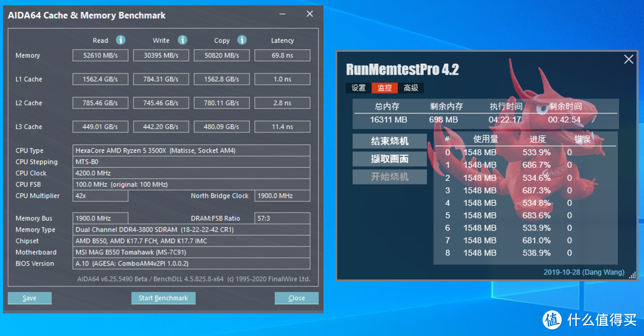This screenshot has height=336, width=644.
Task: Close the RunMemtestPro 4.2 window
Action: (x=628, y=59)
